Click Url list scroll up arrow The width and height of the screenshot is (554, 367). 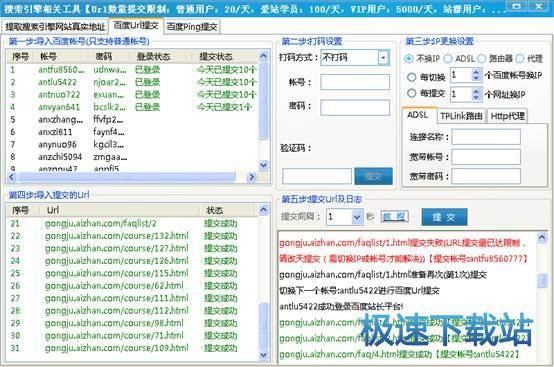pyautogui.click(x=264, y=210)
